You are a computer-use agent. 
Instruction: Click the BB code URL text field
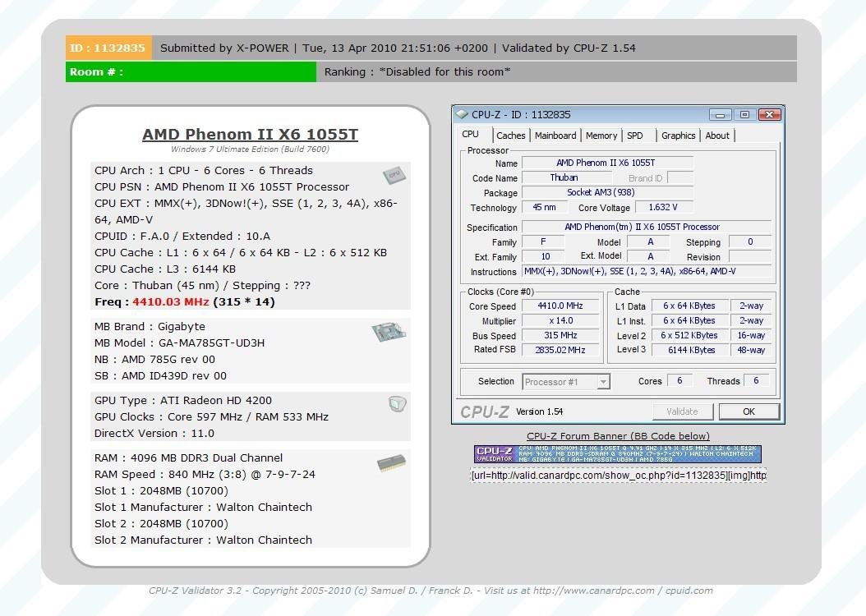point(618,475)
